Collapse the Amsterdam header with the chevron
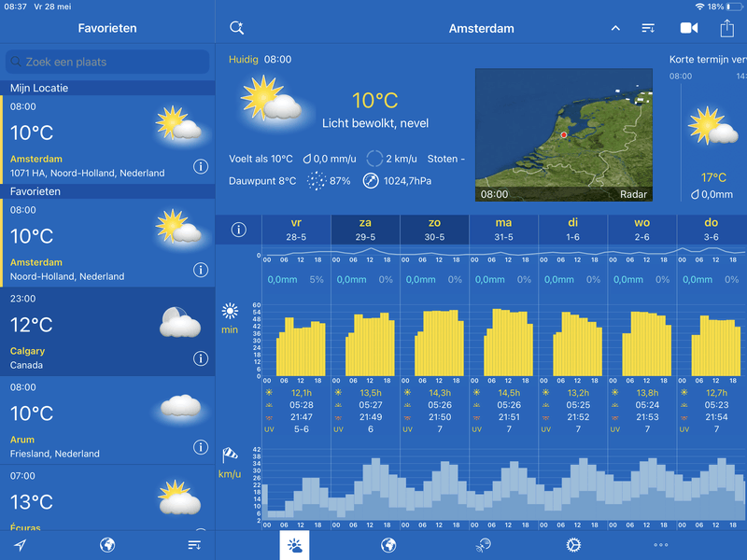 click(x=615, y=28)
